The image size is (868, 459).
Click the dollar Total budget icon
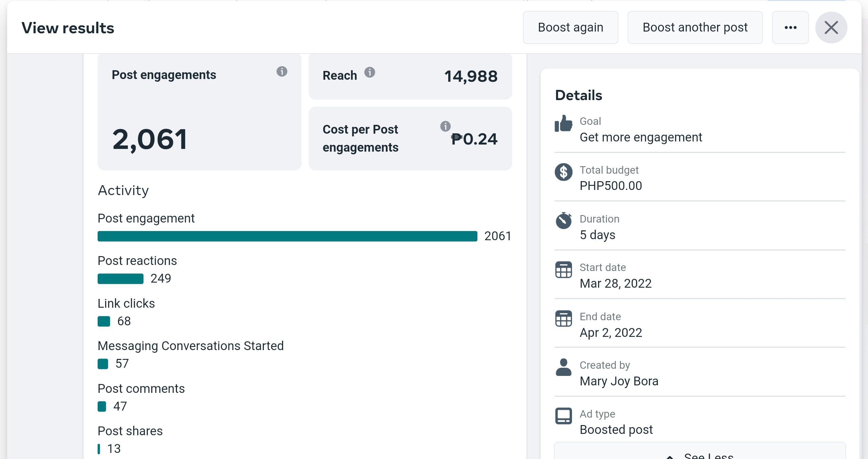coord(564,172)
